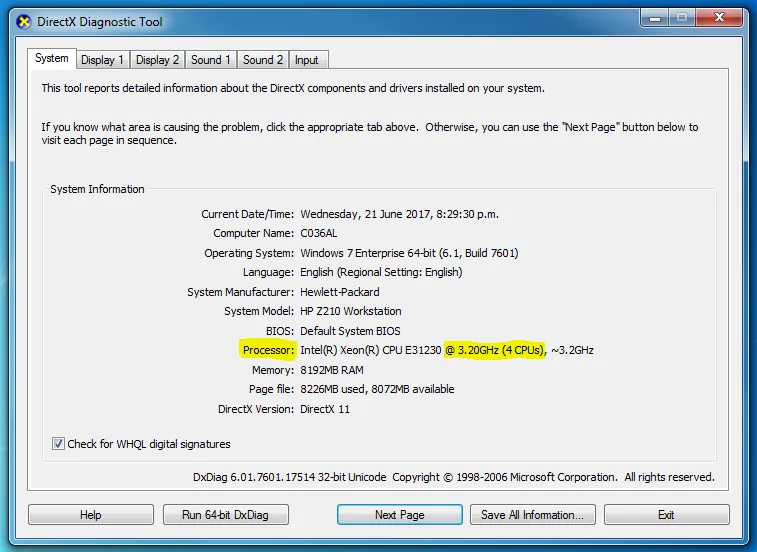
Task: Close the window with the X button
Action: point(719,18)
